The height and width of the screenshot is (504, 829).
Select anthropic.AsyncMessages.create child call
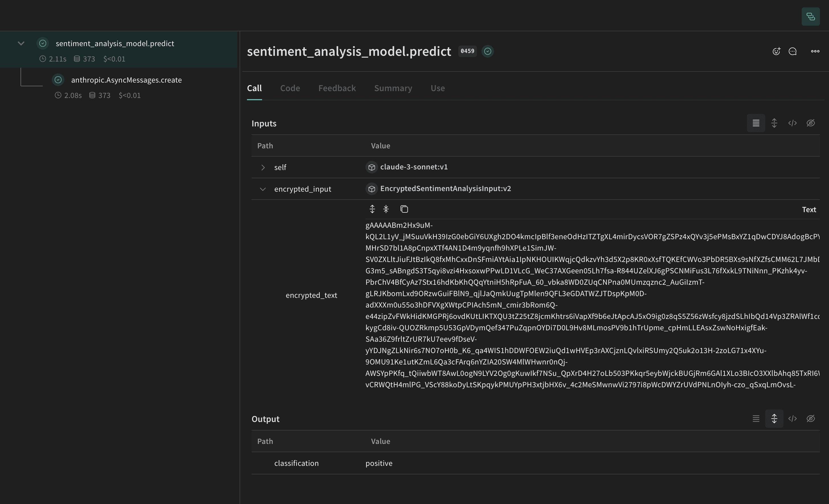pyautogui.click(x=126, y=80)
